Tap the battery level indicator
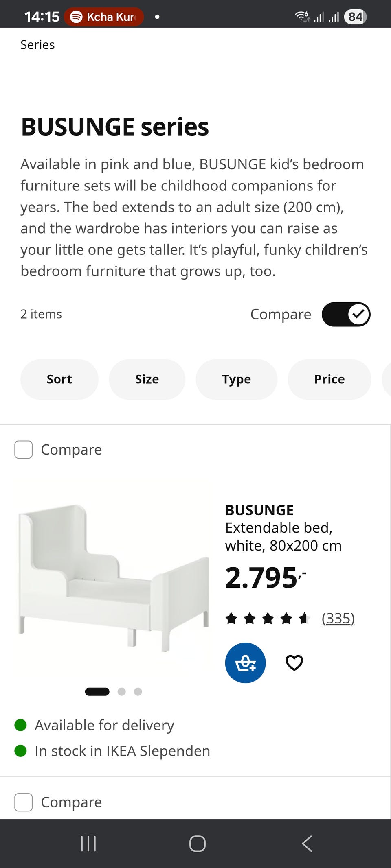391x868 pixels. click(355, 17)
